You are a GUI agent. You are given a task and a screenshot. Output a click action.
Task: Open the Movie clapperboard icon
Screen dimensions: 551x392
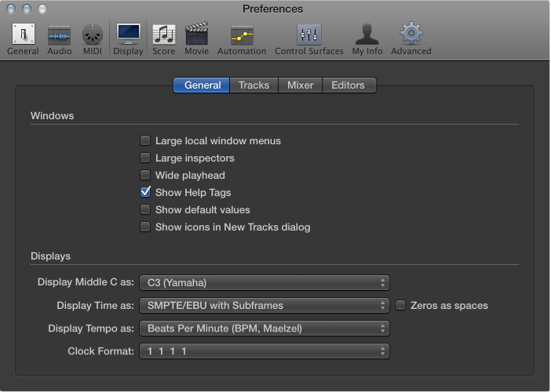tap(197, 34)
